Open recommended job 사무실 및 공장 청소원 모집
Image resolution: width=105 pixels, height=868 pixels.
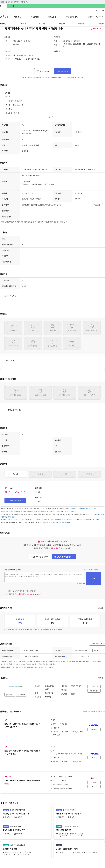click(68, 813)
